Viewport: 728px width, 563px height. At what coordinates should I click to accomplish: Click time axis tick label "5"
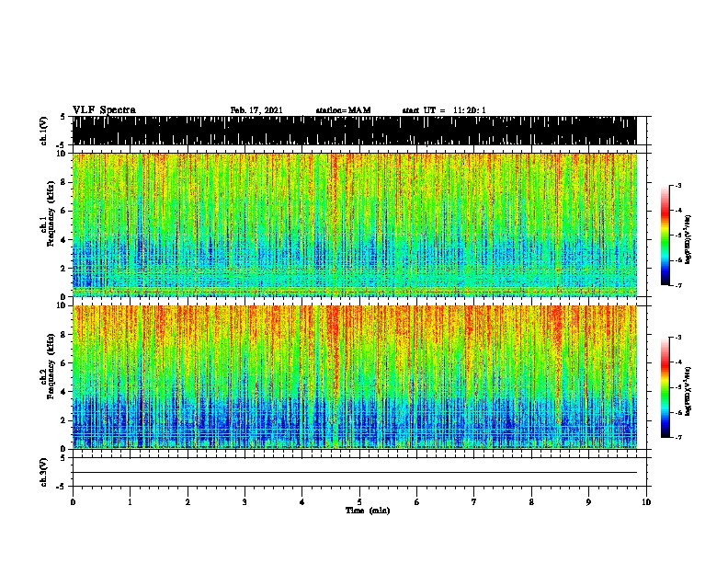(359, 502)
